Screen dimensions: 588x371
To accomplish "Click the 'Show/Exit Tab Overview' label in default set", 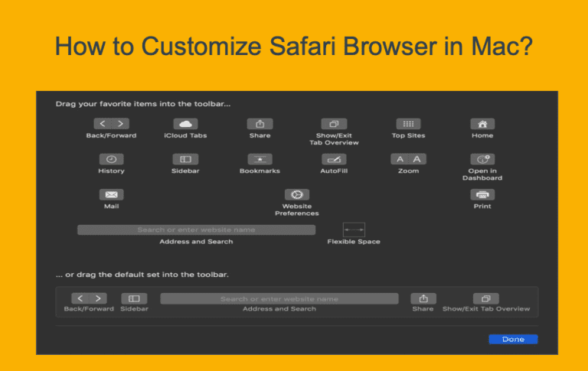I will click(x=486, y=309).
